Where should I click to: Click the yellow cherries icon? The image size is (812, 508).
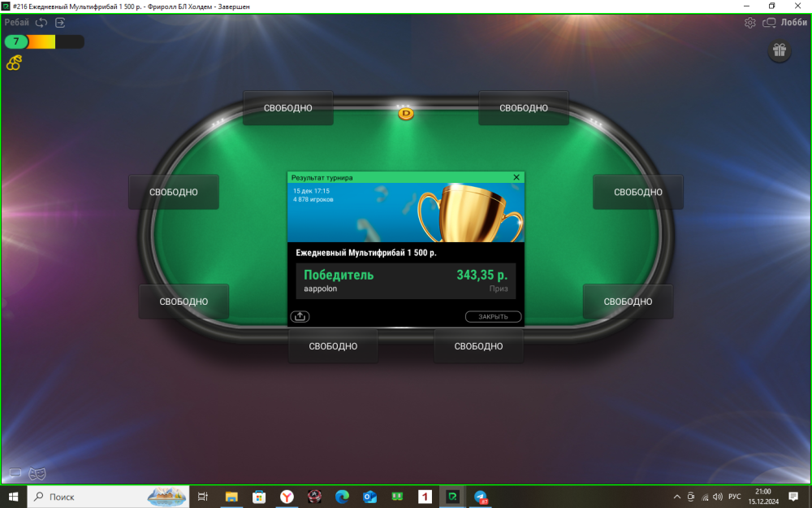tap(14, 63)
